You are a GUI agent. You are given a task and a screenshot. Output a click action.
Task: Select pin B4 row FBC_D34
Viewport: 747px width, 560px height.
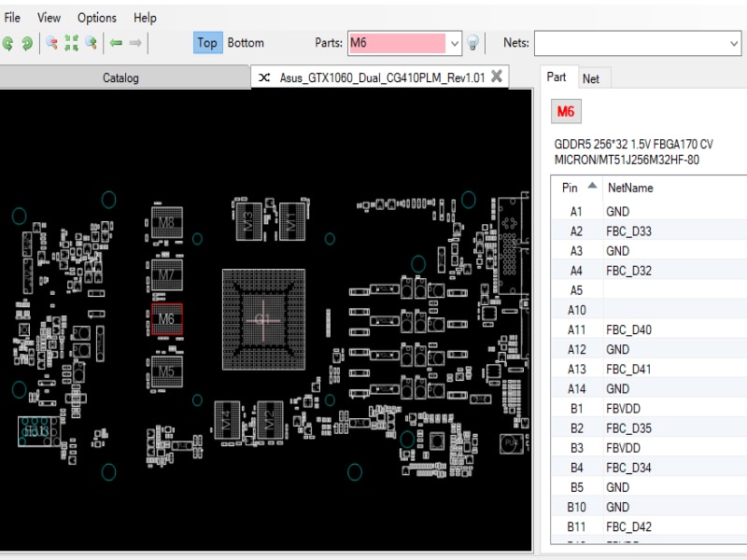(649, 468)
